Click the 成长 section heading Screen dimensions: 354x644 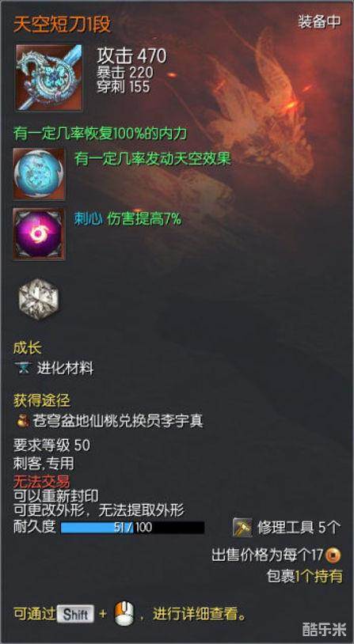click(28, 349)
